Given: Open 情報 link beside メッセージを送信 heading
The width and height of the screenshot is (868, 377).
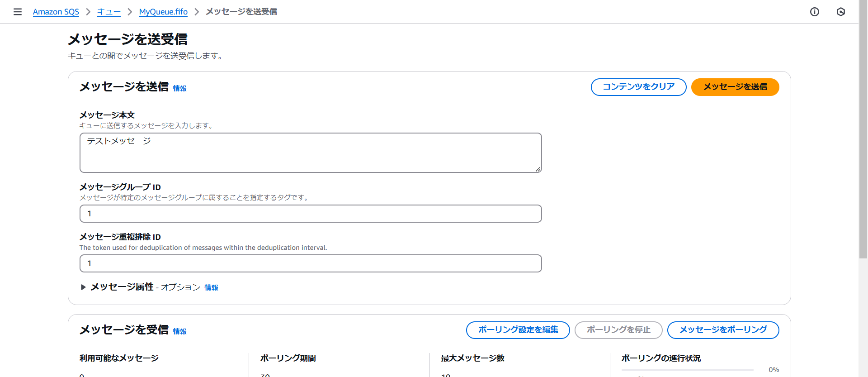Looking at the screenshot, I should (179, 88).
